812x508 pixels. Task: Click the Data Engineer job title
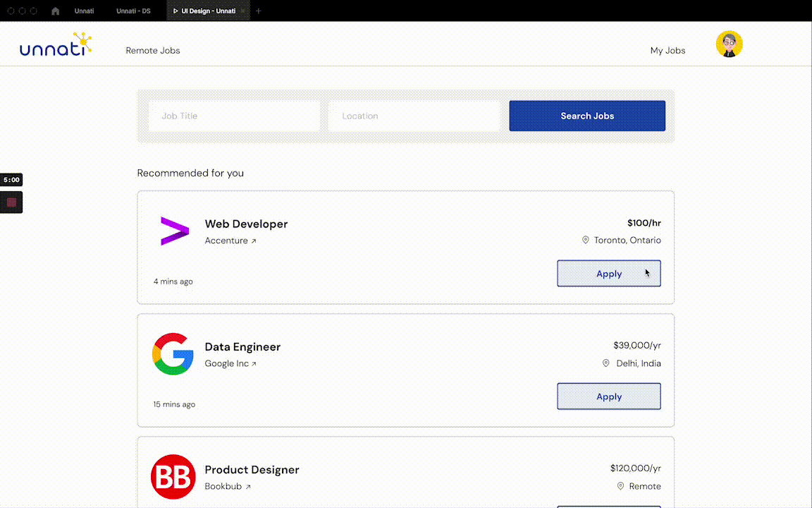click(x=242, y=347)
